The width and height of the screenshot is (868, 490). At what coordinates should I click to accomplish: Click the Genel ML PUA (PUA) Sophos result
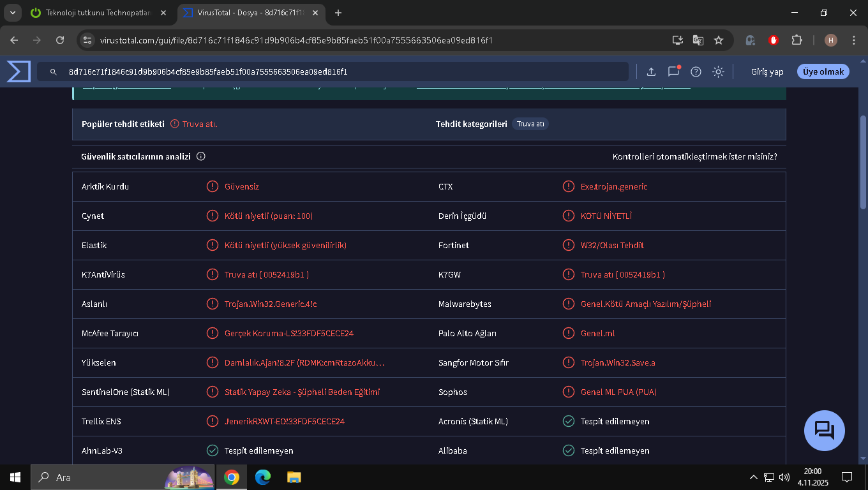[618, 392]
